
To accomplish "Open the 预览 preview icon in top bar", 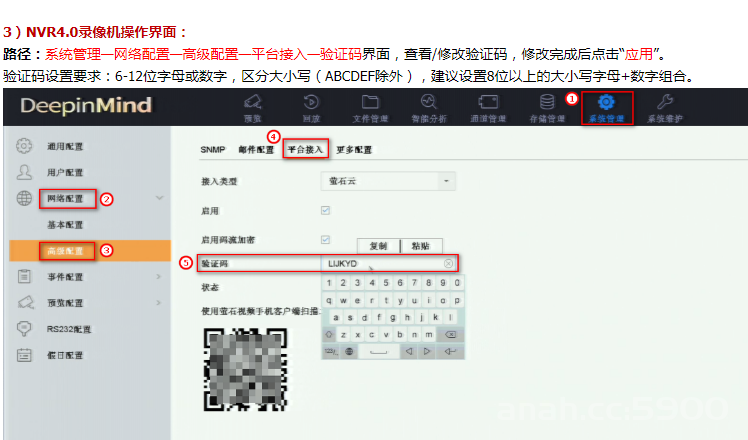I will [x=253, y=102].
